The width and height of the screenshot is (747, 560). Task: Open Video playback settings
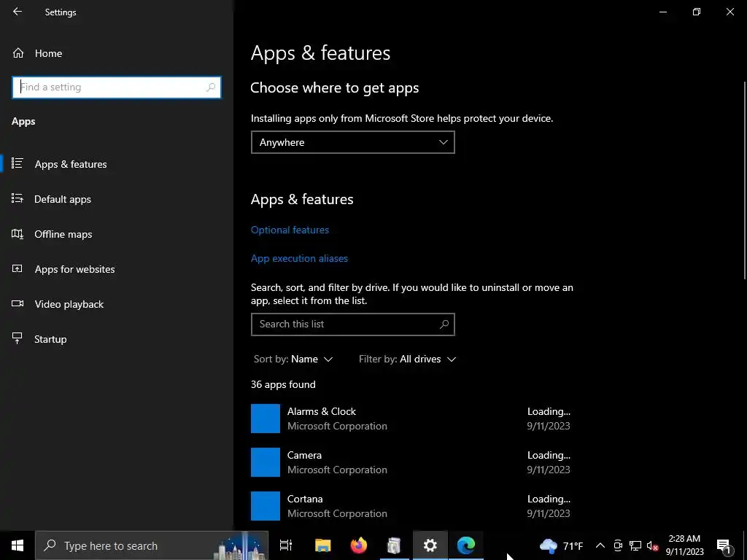[x=117, y=304]
